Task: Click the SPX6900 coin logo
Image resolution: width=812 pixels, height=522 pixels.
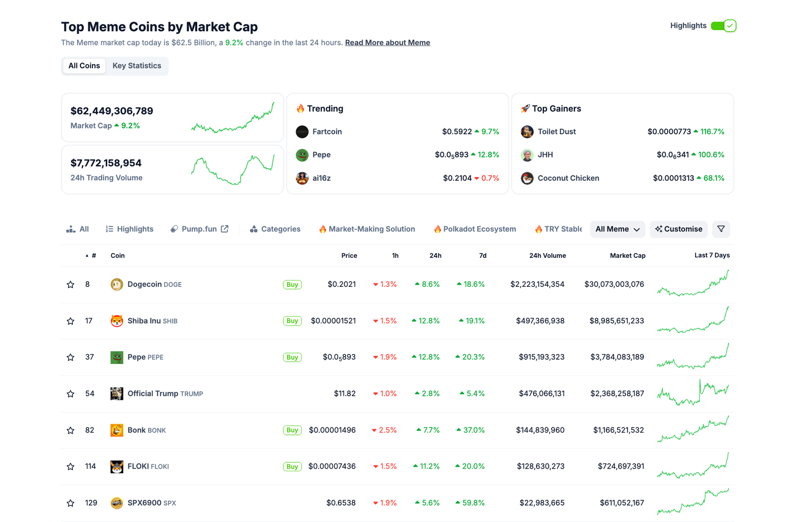Action: coord(116,503)
